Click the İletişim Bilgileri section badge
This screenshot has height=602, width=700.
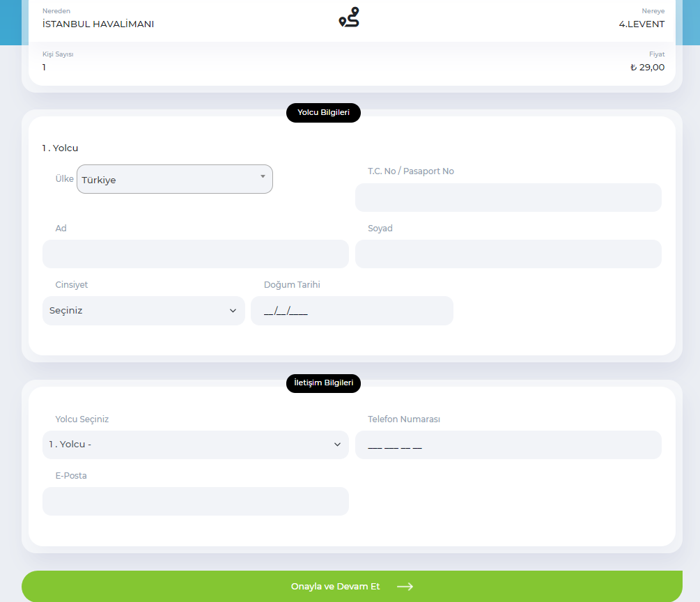pos(323,383)
